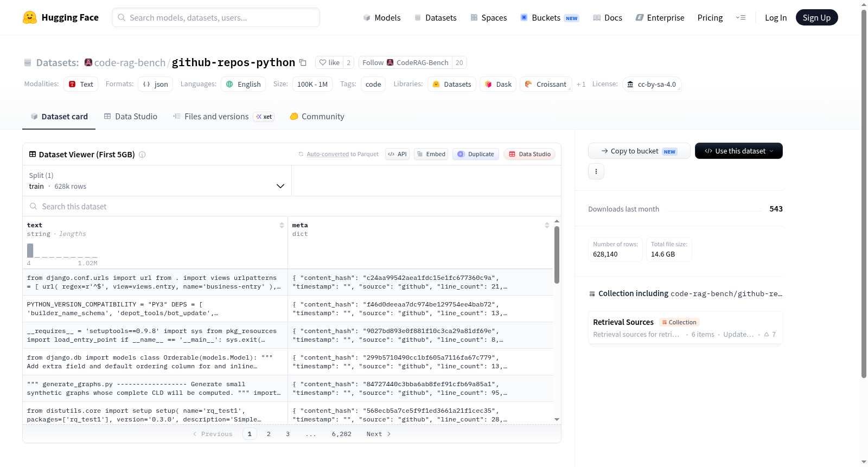Sort the text column with the sort arrows
868x467 pixels.
pyautogui.click(x=282, y=225)
